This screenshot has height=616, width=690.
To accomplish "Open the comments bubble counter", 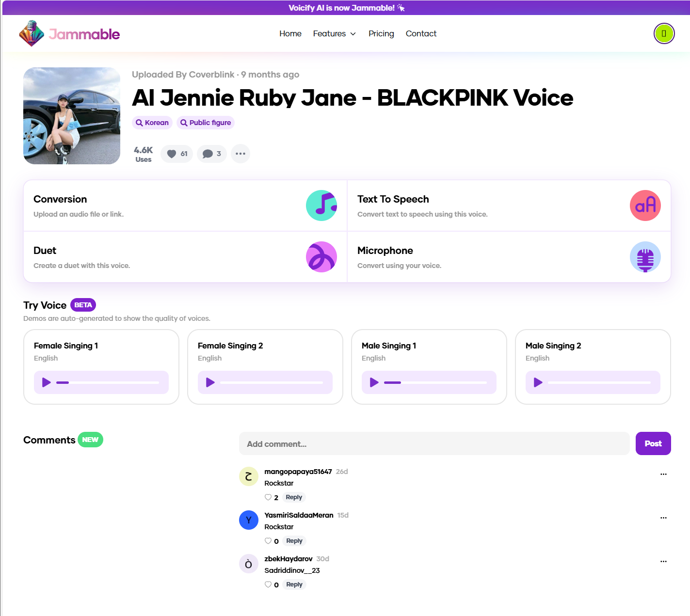I will (x=212, y=154).
